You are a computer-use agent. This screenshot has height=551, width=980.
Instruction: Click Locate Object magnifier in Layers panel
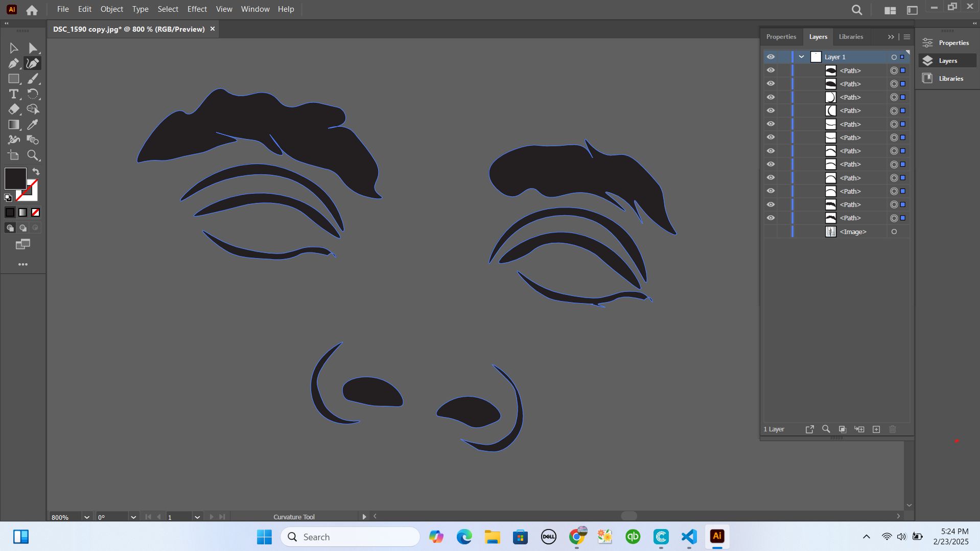[826, 429]
